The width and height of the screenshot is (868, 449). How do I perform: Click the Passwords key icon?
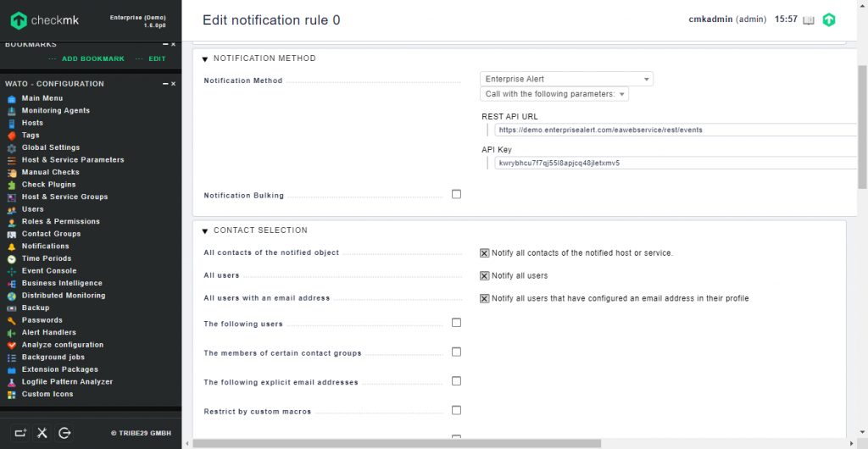tap(12, 321)
